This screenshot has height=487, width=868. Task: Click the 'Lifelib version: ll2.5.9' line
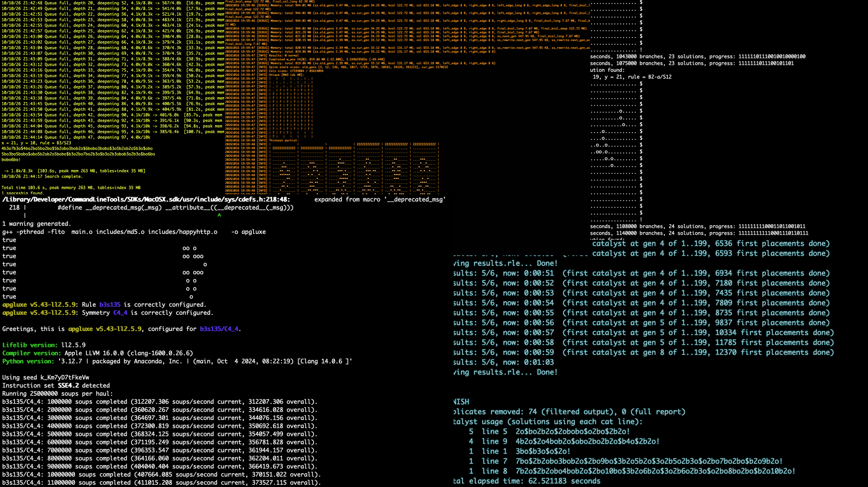pos(44,345)
